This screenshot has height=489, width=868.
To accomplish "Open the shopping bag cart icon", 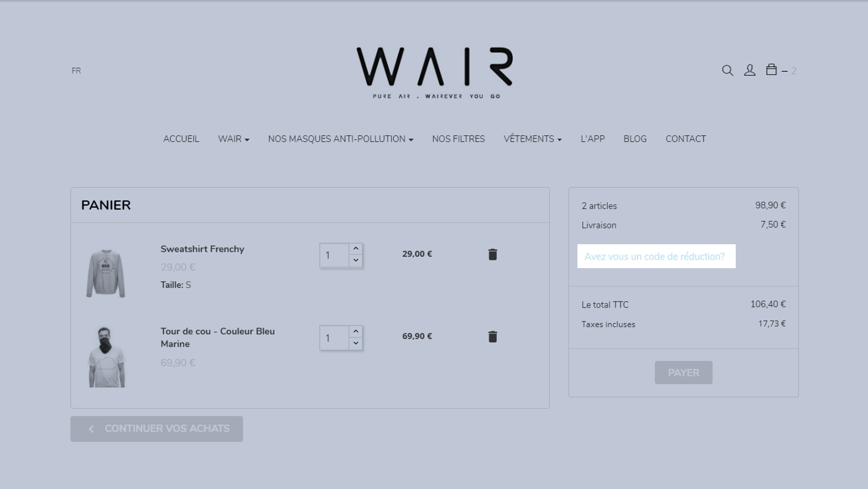I will tap(771, 69).
